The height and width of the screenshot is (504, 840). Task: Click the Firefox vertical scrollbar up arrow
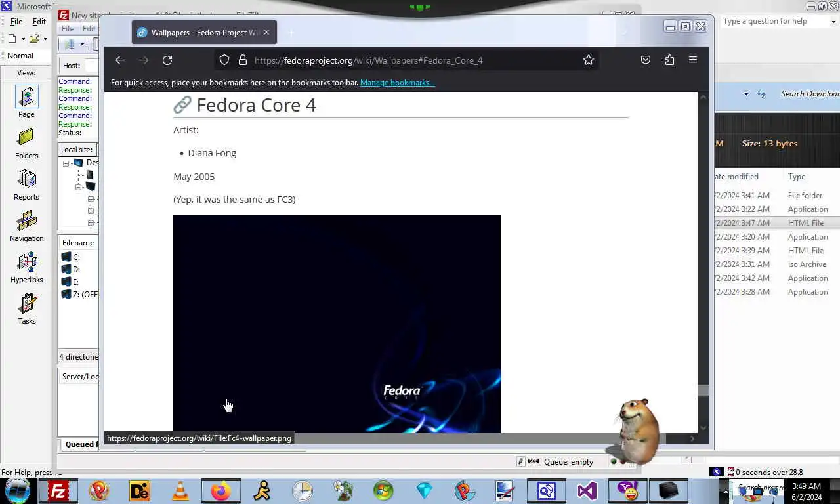[703, 97]
